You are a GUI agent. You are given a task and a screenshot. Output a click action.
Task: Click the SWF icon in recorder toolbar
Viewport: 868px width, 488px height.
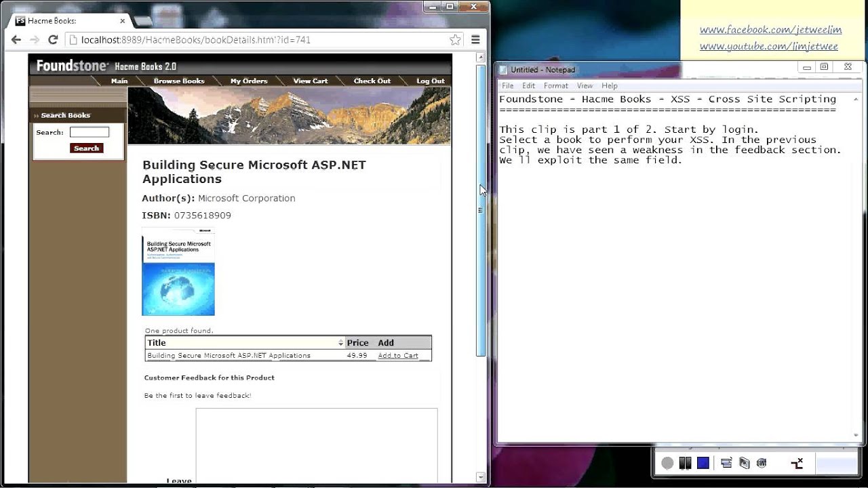[762, 463]
